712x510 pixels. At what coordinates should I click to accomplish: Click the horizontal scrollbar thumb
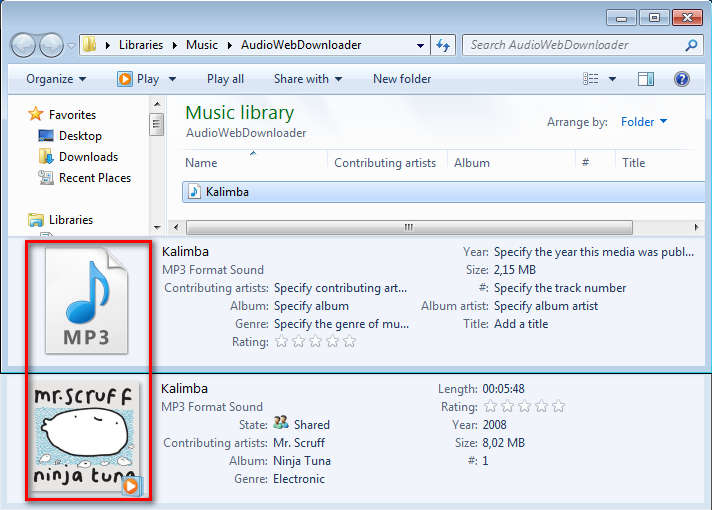click(409, 227)
